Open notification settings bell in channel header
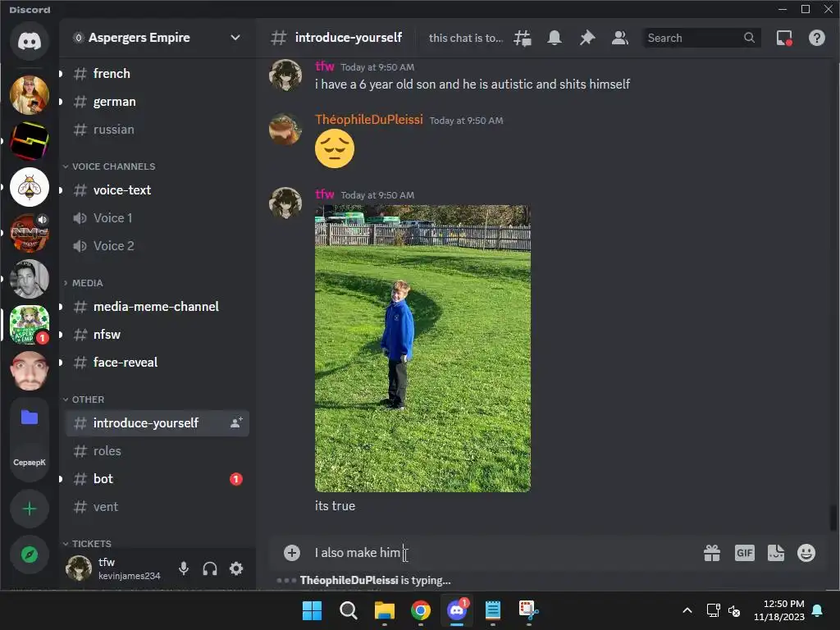 click(x=555, y=38)
